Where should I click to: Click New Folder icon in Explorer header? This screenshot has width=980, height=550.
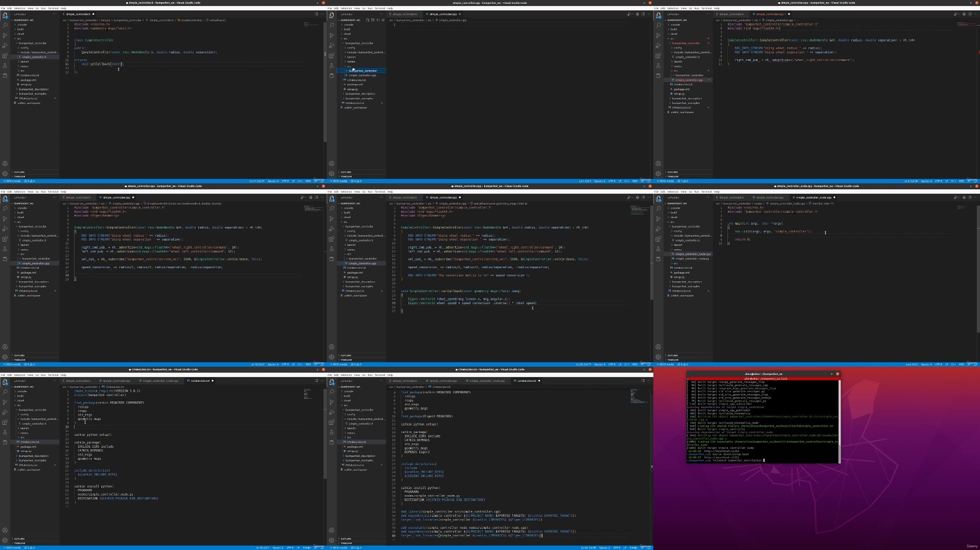[x=373, y=20]
